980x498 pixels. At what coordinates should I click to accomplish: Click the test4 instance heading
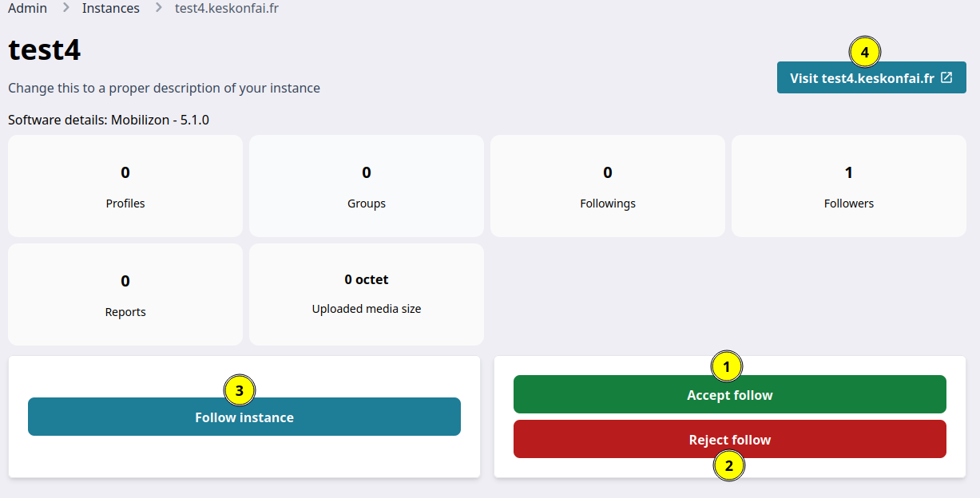(45, 50)
